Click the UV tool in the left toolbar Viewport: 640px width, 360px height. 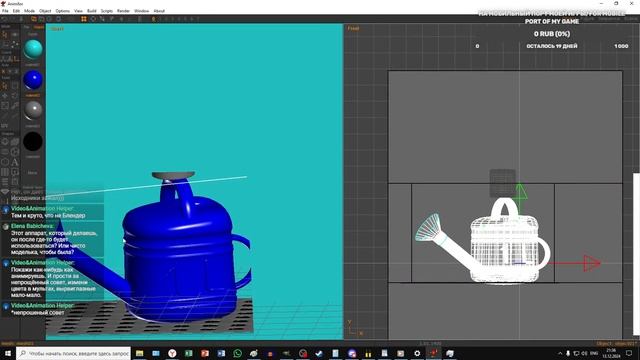(x=4, y=126)
